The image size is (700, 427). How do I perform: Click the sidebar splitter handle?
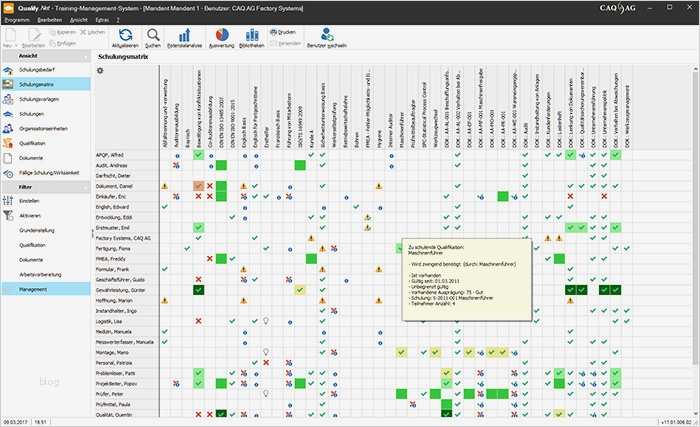(x=93, y=234)
